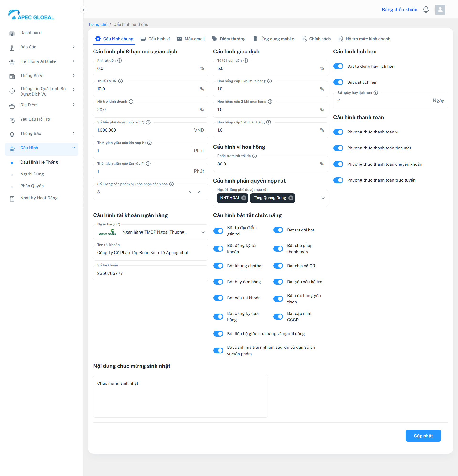This screenshot has height=476, width=458.
Task: Disable Phương thức thanh toán tiền mặt
Action: (x=338, y=148)
